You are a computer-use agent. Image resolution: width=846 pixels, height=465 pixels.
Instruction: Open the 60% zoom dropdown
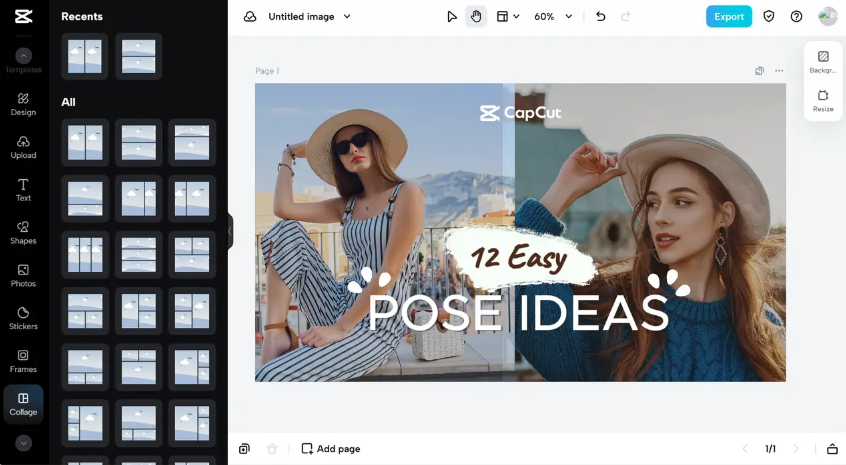(x=552, y=17)
